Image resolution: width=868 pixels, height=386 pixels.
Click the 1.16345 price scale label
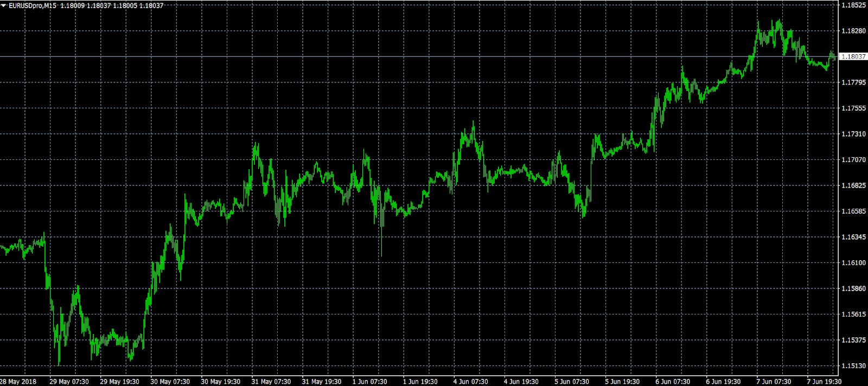pyautogui.click(x=853, y=237)
